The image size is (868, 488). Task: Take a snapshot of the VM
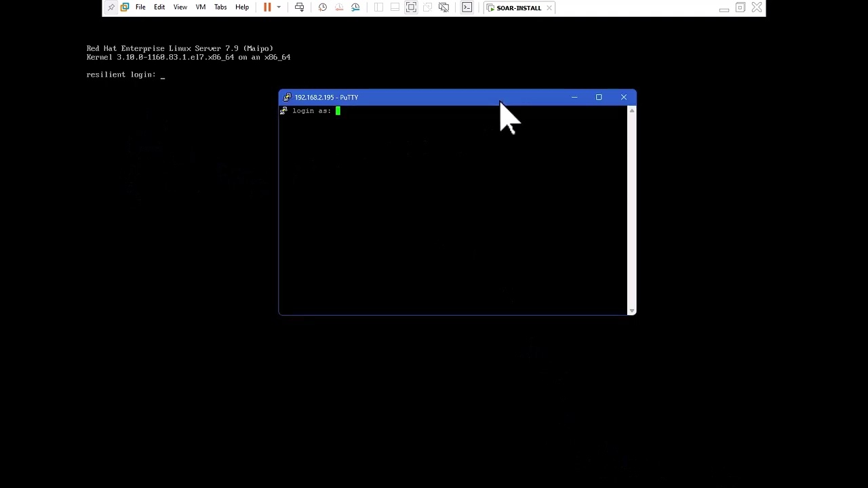[x=323, y=7]
